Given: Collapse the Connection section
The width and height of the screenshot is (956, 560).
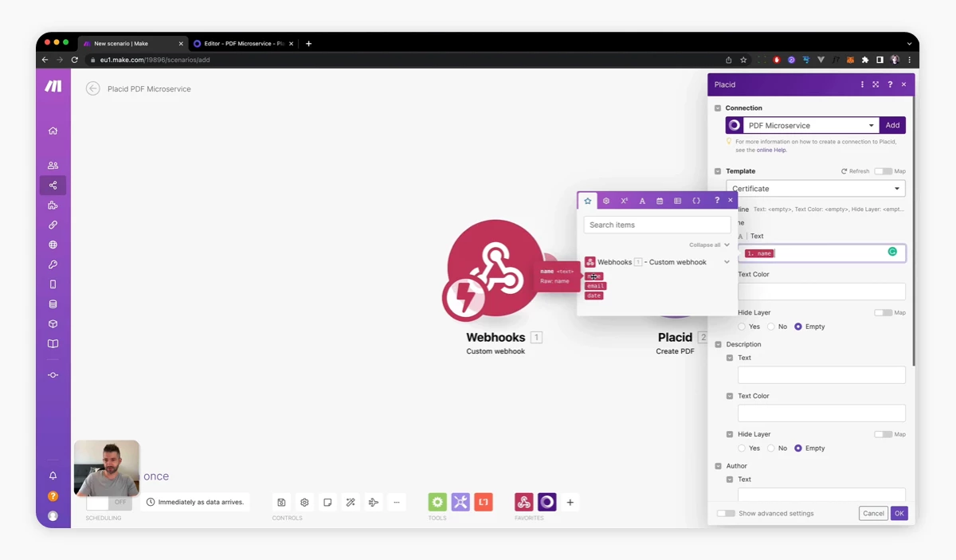Looking at the screenshot, I should [718, 108].
